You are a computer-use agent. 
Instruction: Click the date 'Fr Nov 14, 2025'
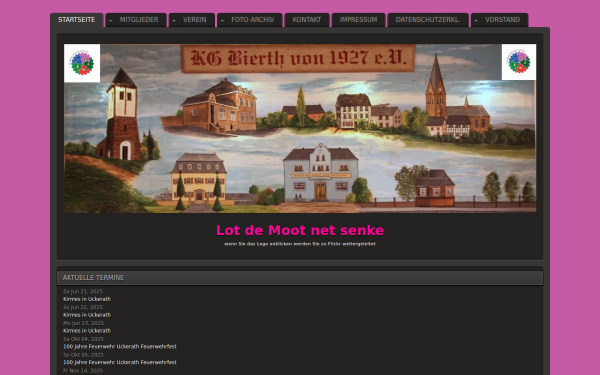(x=83, y=371)
